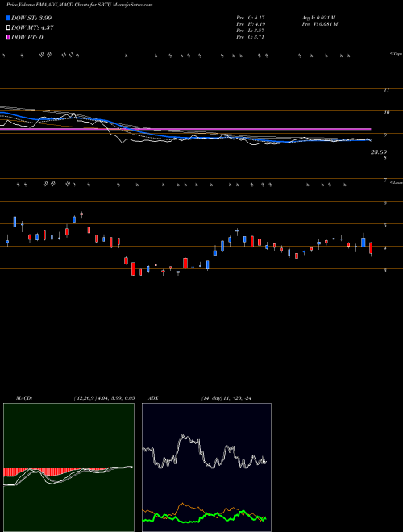Click the blue DOW ST legend swatch
403x532 pixels.
(x=8, y=18)
